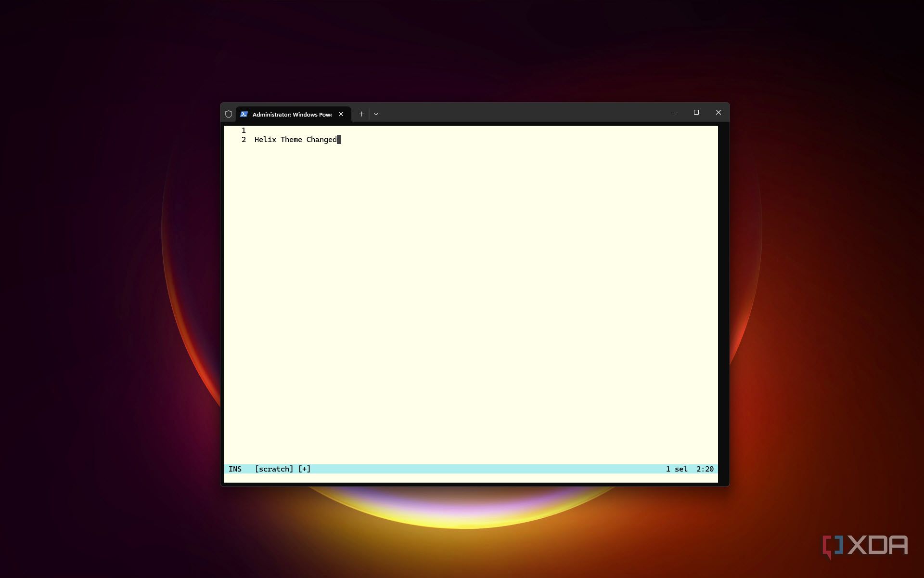Screen dimensions: 924x578
Task: Click the word Helix in the editor
Action: (265, 140)
